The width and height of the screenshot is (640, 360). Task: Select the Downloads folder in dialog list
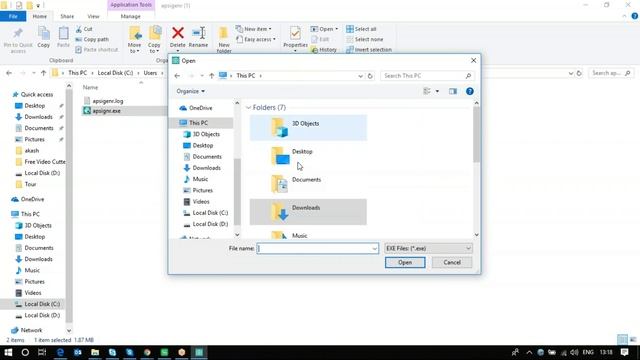[x=308, y=212]
